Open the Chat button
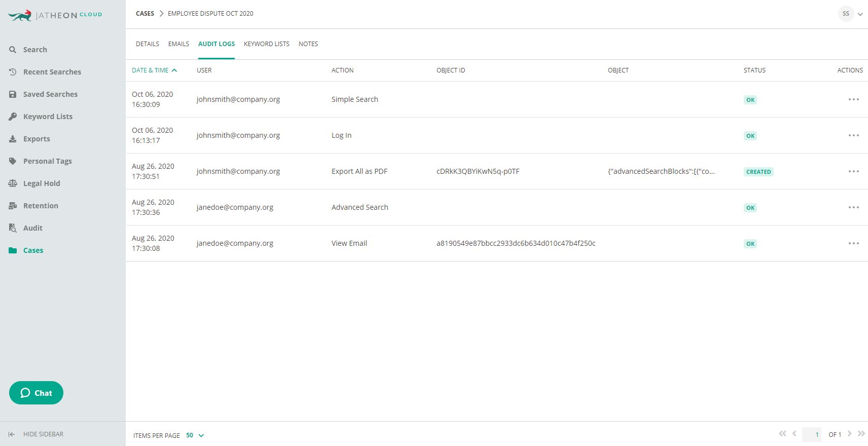 coord(36,393)
